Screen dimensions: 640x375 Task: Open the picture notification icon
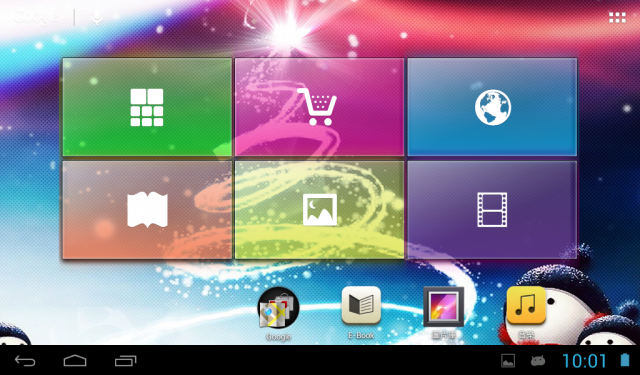tap(508, 361)
